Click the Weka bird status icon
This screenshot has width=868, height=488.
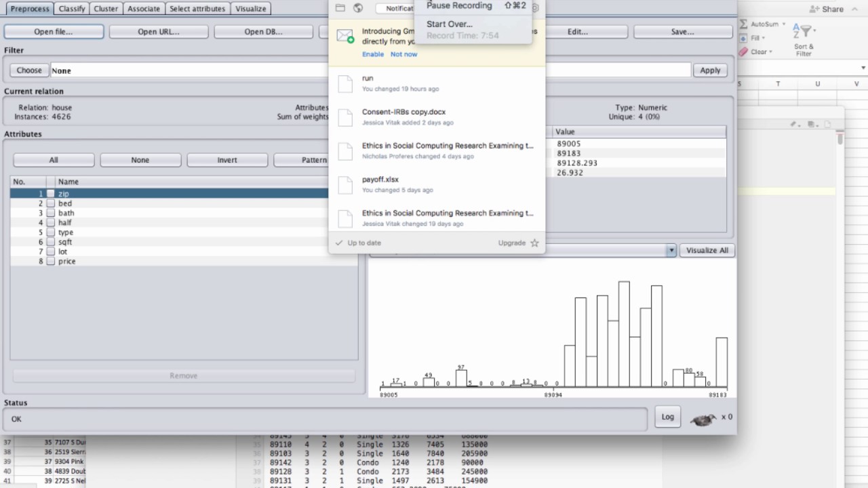point(703,419)
